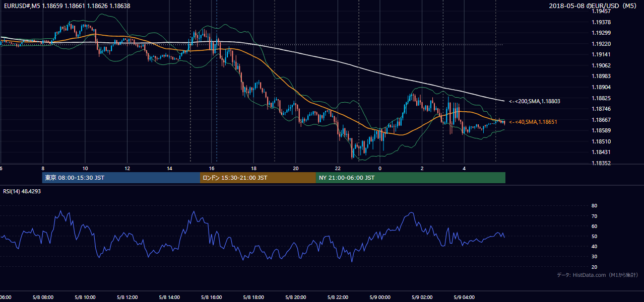Image resolution: width=644 pixels, height=302 pixels.
Task: Select the NY 21:00-06:00 JST session bar
Action: click(x=411, y=178)
